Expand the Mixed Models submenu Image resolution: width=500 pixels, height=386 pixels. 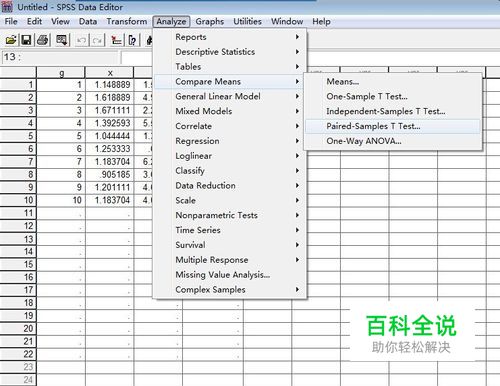[x=230, y=111]
